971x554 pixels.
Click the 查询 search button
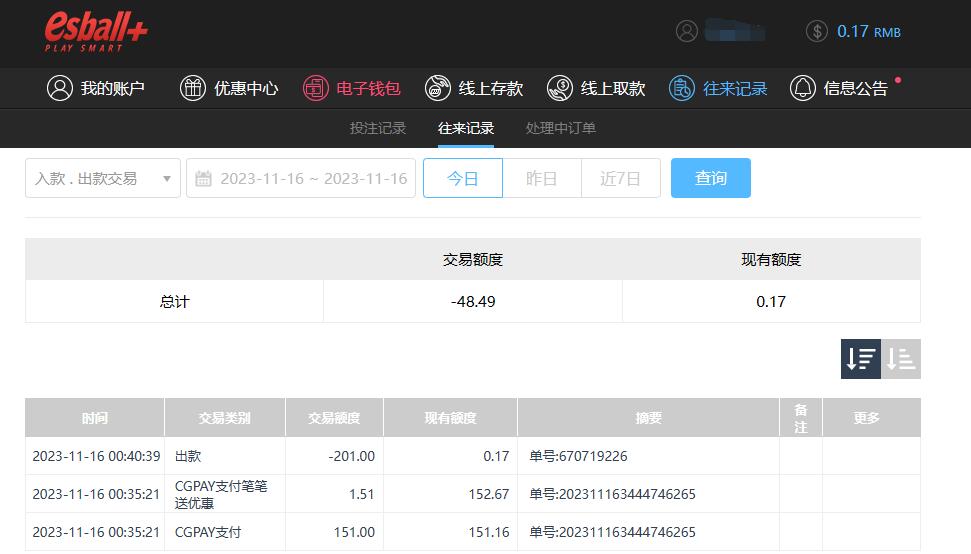[x=710, y=178]
